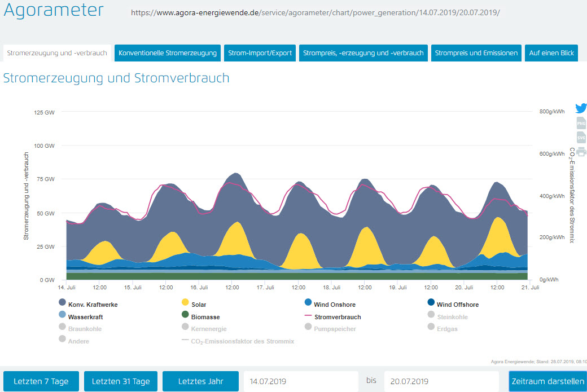
Task: Show the Steinkohle series
Action: (452, 317)
